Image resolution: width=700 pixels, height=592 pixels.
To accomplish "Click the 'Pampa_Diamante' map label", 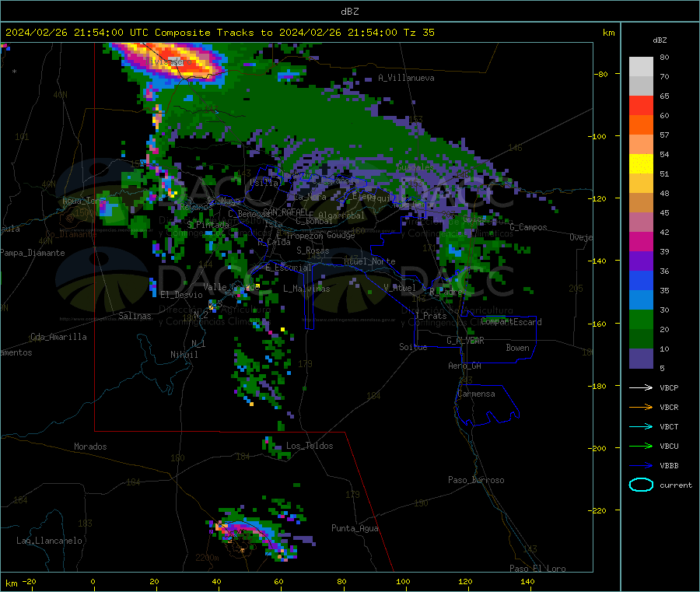I will tap(32, 253).
